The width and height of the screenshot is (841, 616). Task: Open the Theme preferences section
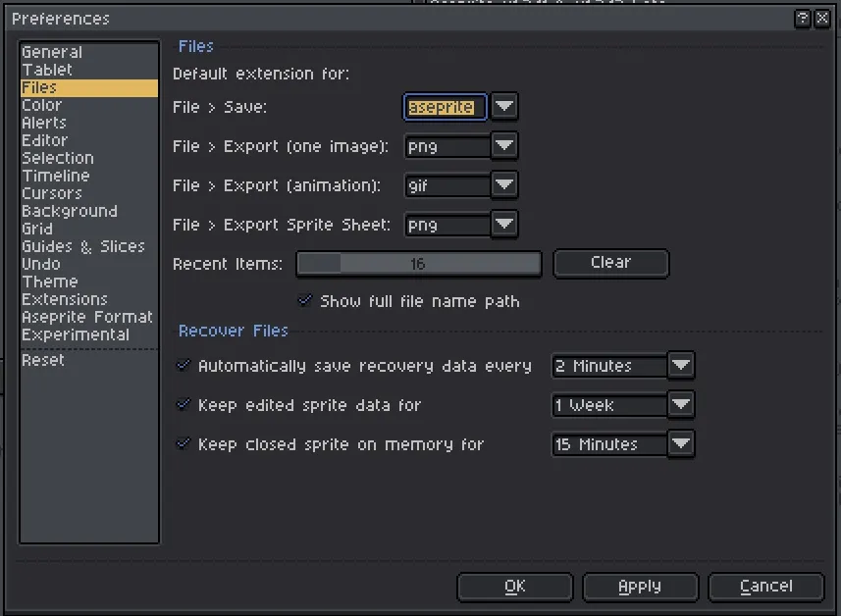(49, 282)
